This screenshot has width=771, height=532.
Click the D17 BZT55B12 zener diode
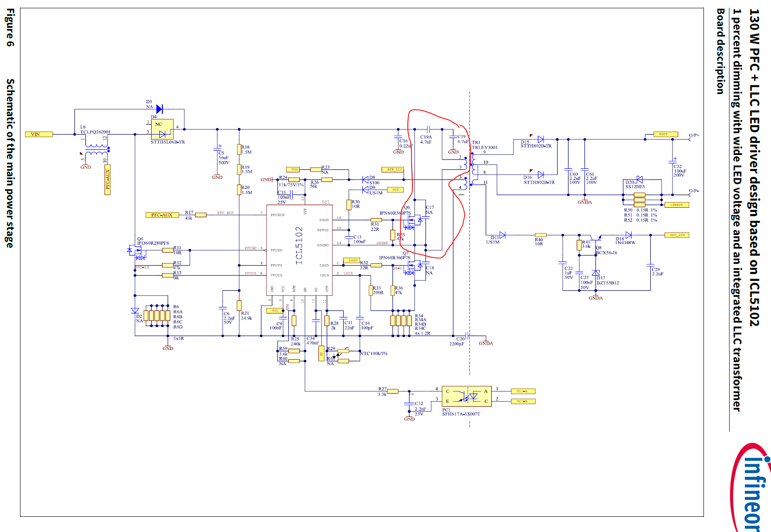596,273
